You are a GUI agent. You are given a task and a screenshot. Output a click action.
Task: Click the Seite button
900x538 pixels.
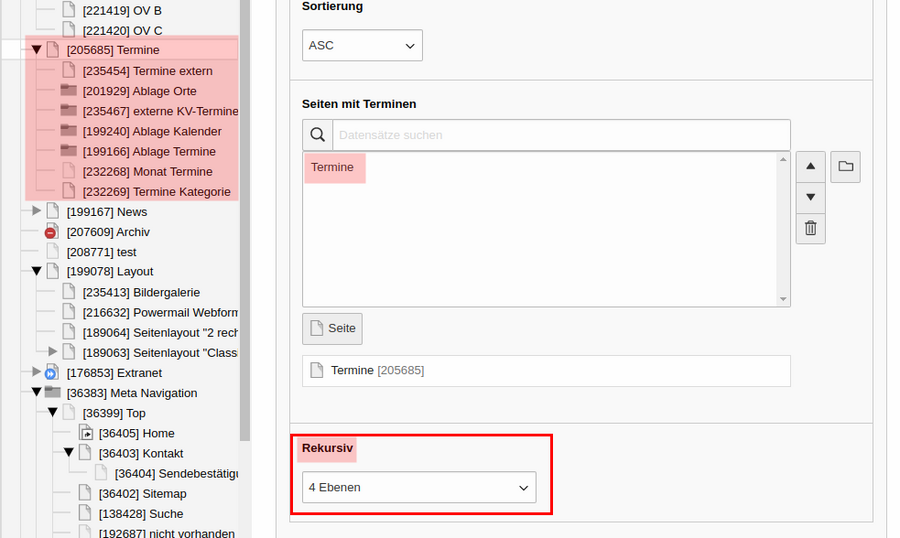pos(332,328)
